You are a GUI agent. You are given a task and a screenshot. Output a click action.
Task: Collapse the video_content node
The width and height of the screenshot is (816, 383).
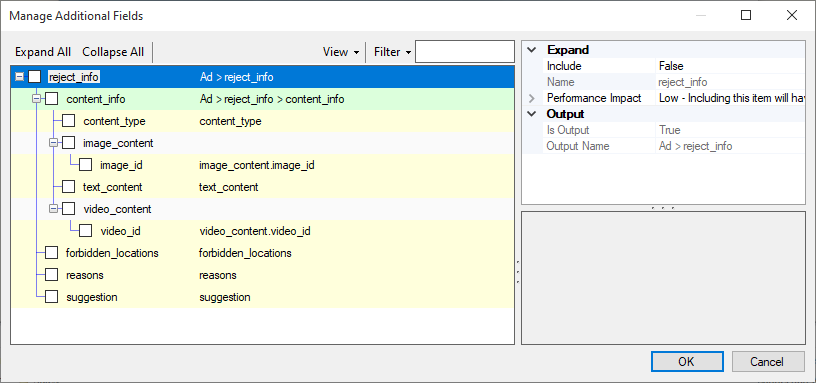[x=53, y=209]
